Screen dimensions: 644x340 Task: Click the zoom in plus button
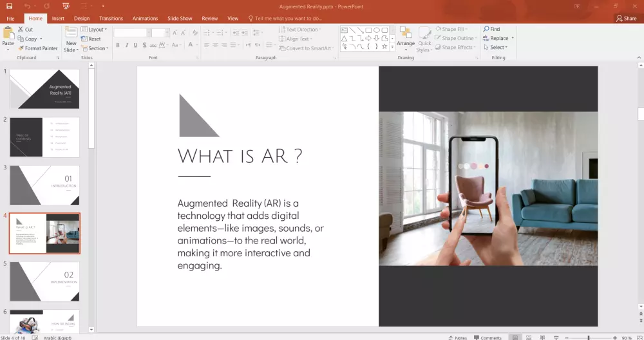615,337
